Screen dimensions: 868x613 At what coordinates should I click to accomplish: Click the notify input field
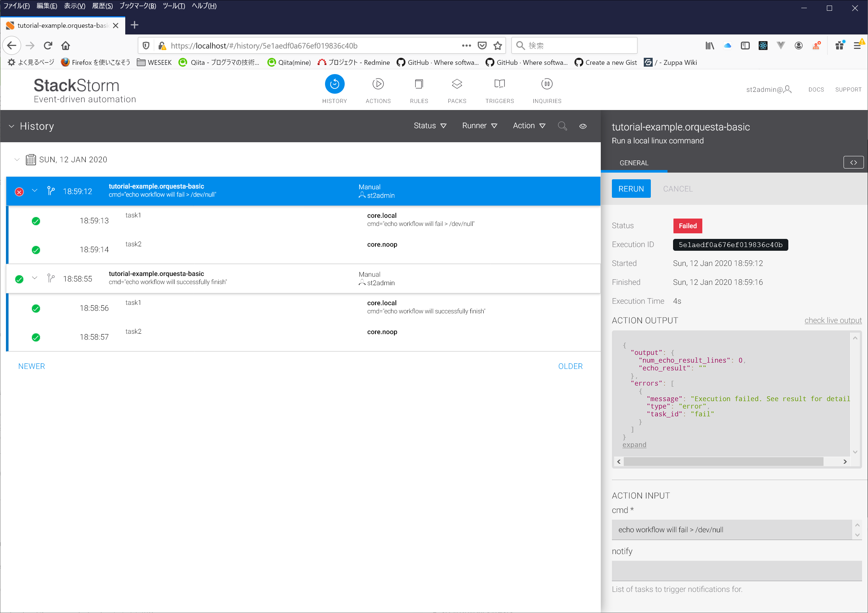736,570
